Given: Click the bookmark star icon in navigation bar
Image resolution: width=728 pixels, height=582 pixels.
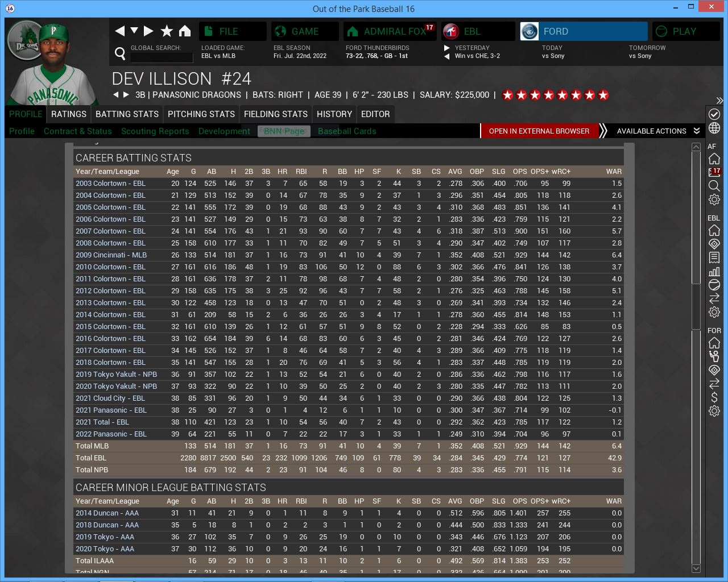Looking at the screenshot, I should 167,31.
